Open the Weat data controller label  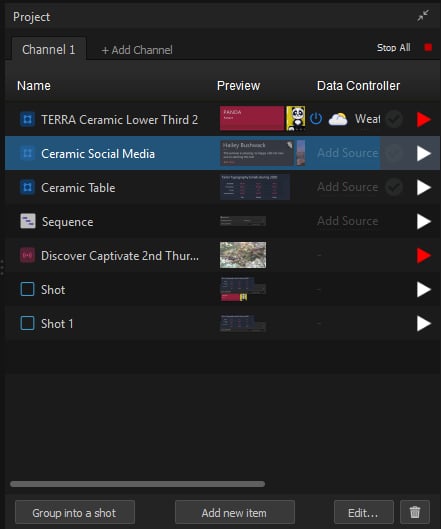click(x=367, y=119)
